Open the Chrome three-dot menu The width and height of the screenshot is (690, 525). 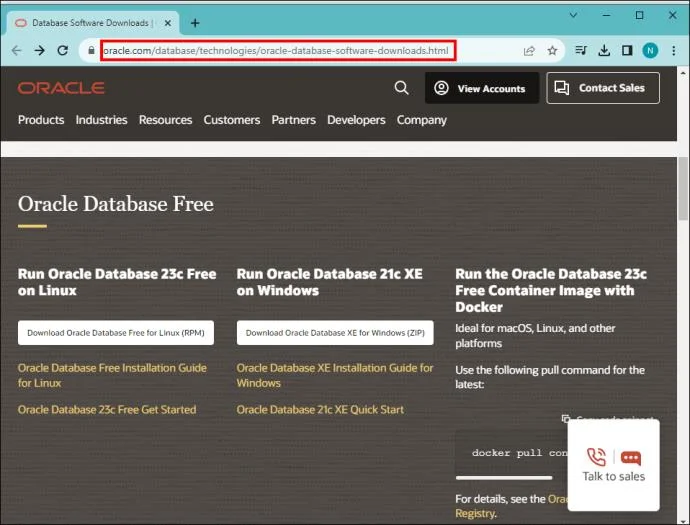674,51
